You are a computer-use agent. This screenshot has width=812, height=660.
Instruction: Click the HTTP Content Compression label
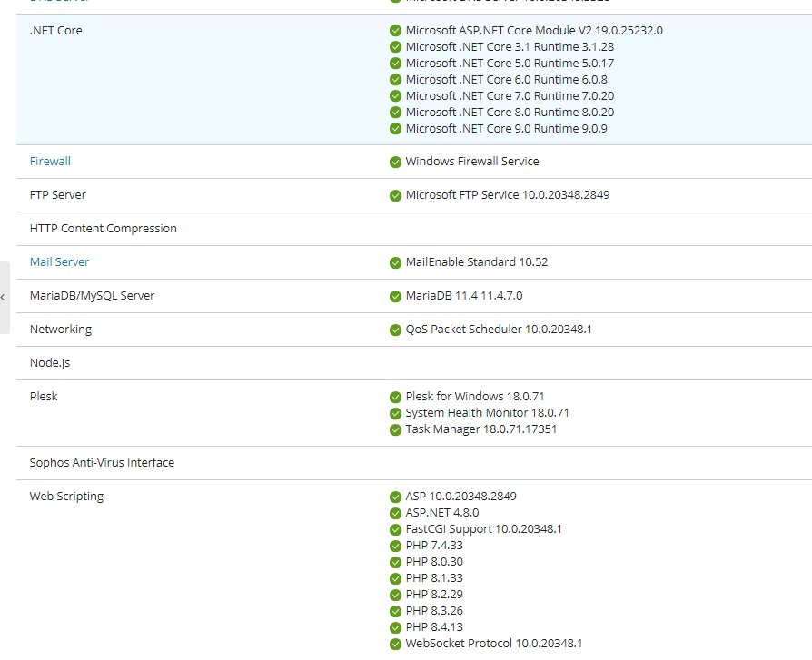103,229
